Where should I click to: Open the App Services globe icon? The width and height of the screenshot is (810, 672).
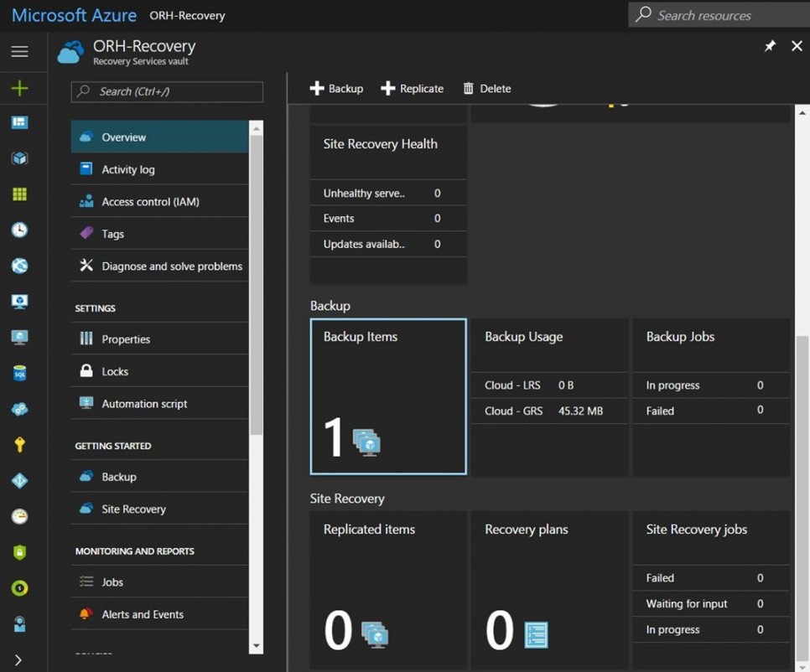click(19, 266)
